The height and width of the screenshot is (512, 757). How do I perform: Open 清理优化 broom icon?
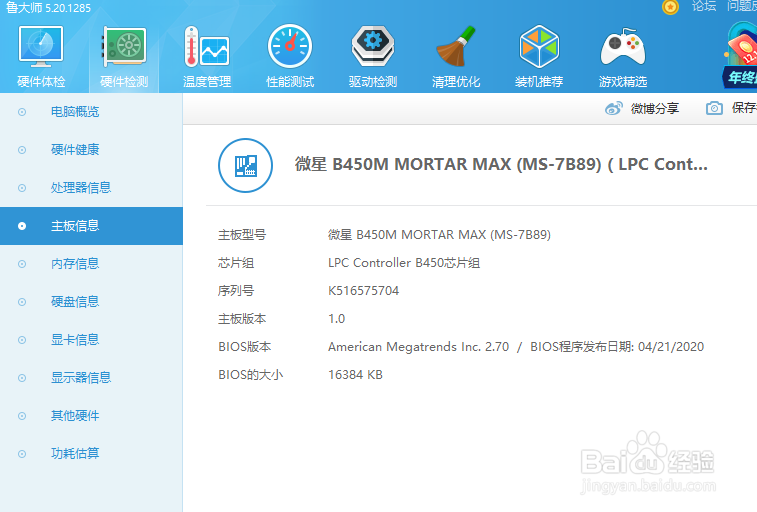(x=456, y=46)
